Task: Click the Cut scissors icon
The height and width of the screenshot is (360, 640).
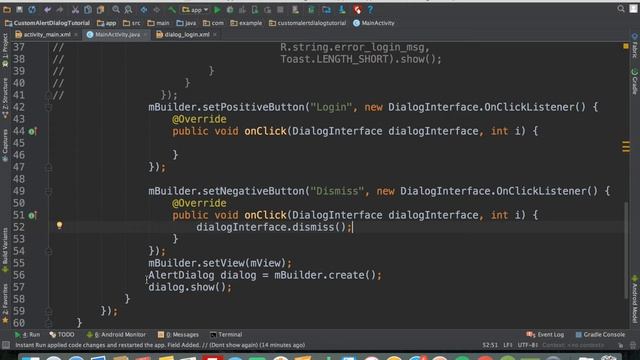Action: point(76,9)
